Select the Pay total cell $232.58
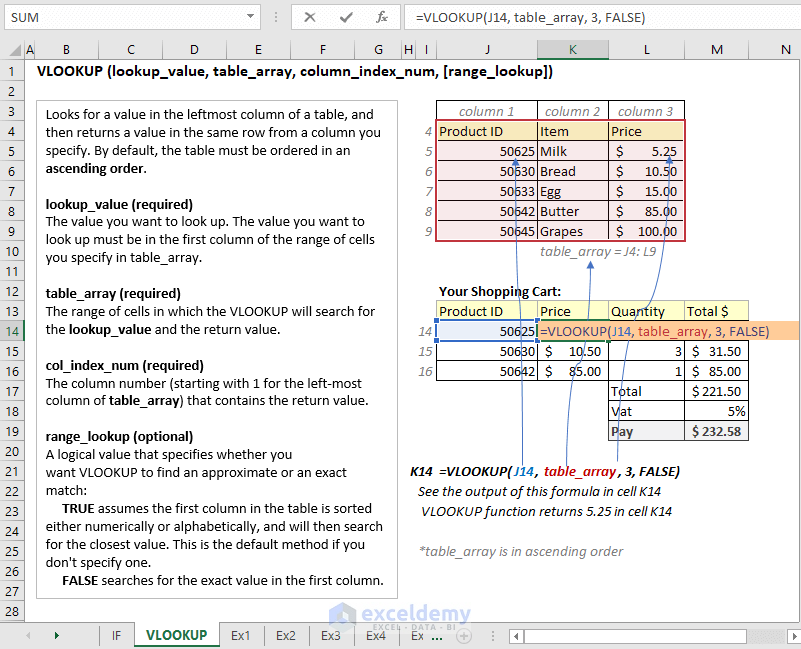Viewport: 801px width, 649px height. click(716, 431)
